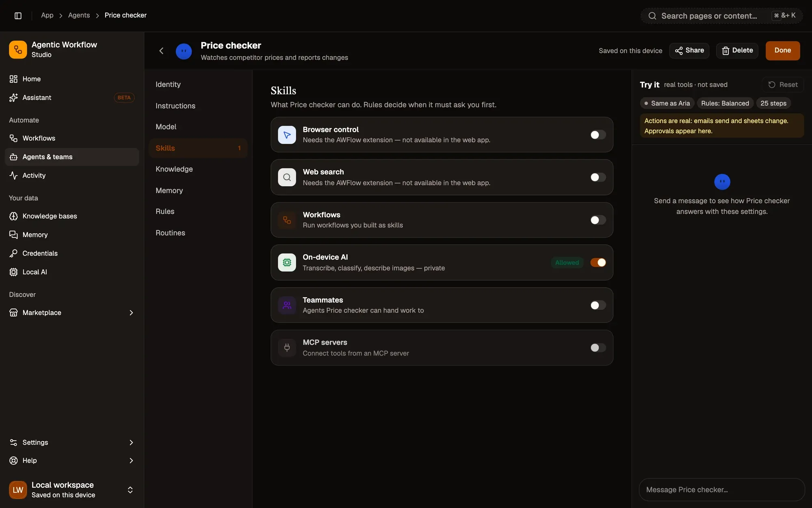Enable the MCP servers toggle

(598, 347)
